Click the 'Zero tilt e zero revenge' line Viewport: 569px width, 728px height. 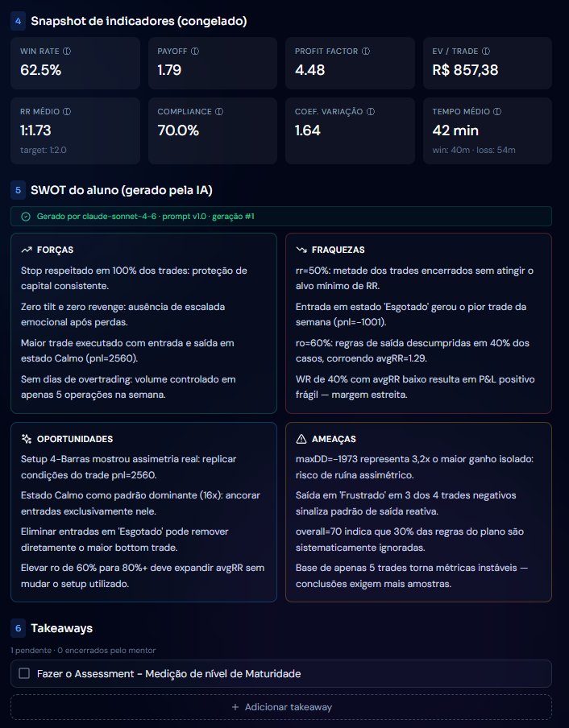pos(123,314)
